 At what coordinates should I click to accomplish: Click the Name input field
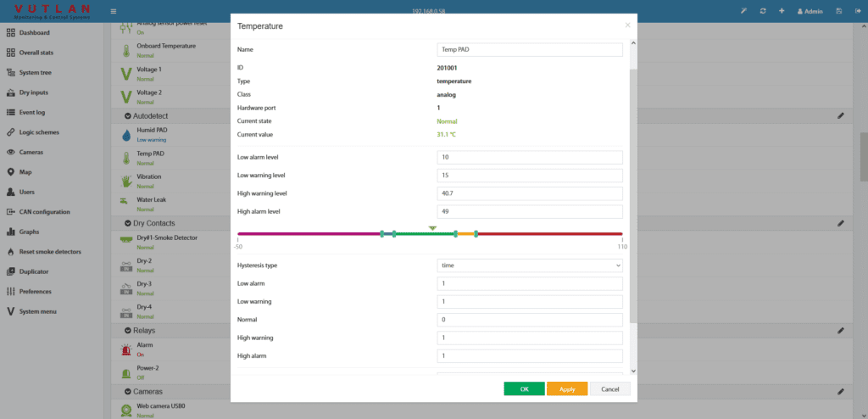pos(530,49)
